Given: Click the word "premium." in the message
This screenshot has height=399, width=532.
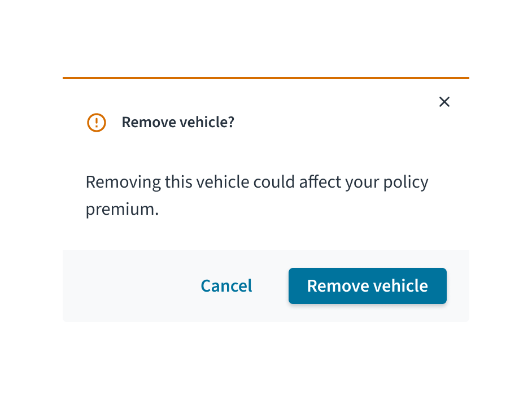Looking at the screenshot, I should coord(122,209).
